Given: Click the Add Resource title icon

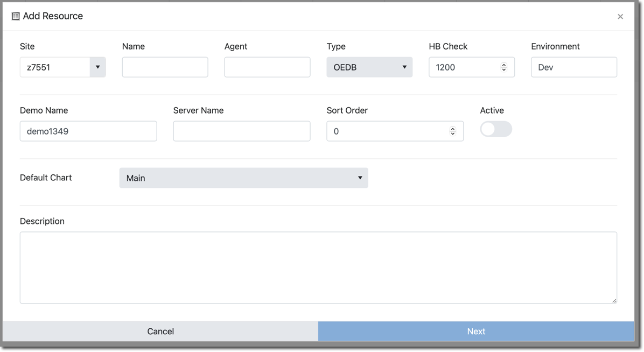Looking at the screenshot, I should click(x=16, y=17).
